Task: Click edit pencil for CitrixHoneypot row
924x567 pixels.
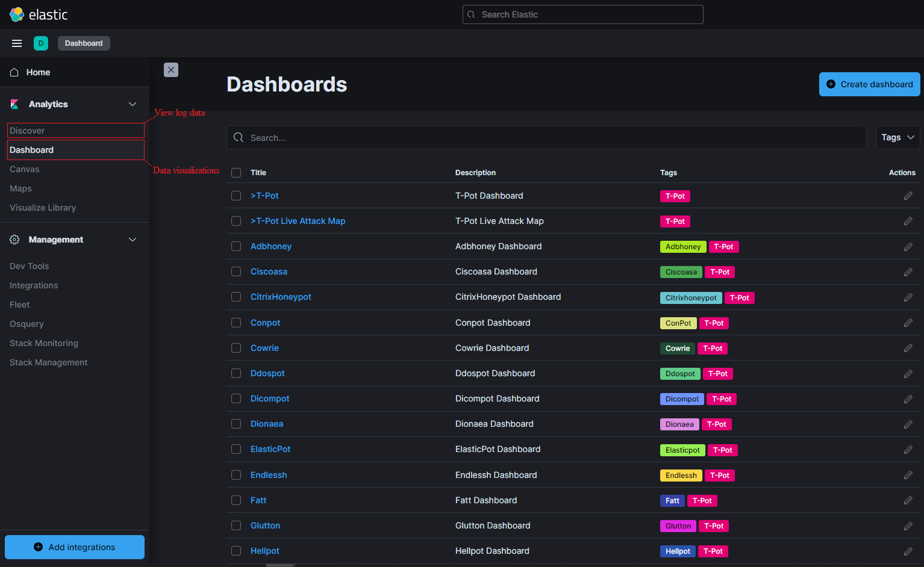Action: pos(908,297)
